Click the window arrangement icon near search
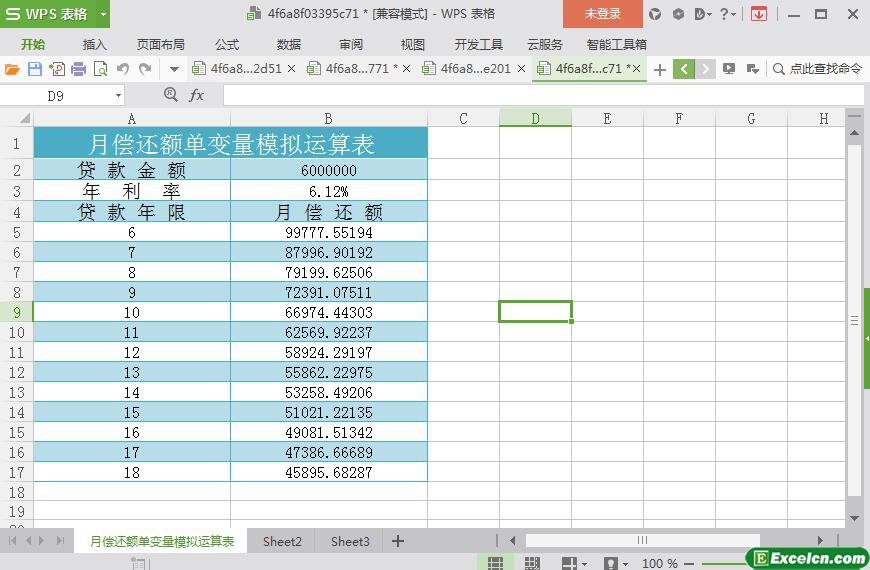Image resolution: width=870 pixels, height=570 pixels. pyautogui.click(x=753, y=69)
